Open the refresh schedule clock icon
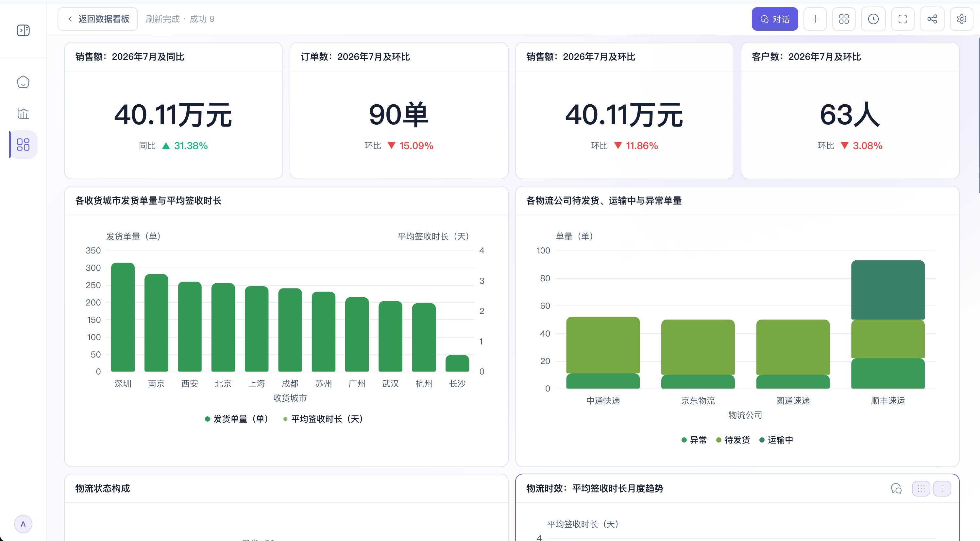This screenshot has width=980, height=541. click(873, 19)
